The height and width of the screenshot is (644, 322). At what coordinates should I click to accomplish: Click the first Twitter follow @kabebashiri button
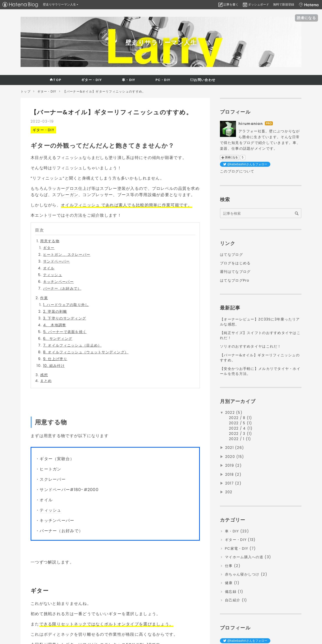(245, 164)
